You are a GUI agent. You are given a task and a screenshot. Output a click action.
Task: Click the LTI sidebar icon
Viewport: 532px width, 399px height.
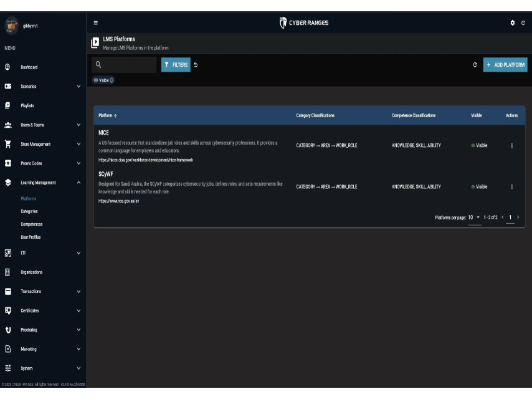[8, 252]
